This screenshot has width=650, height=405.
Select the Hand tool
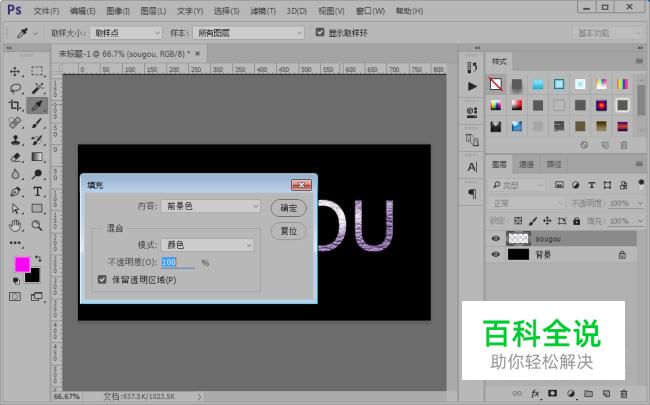click(15, 226)
